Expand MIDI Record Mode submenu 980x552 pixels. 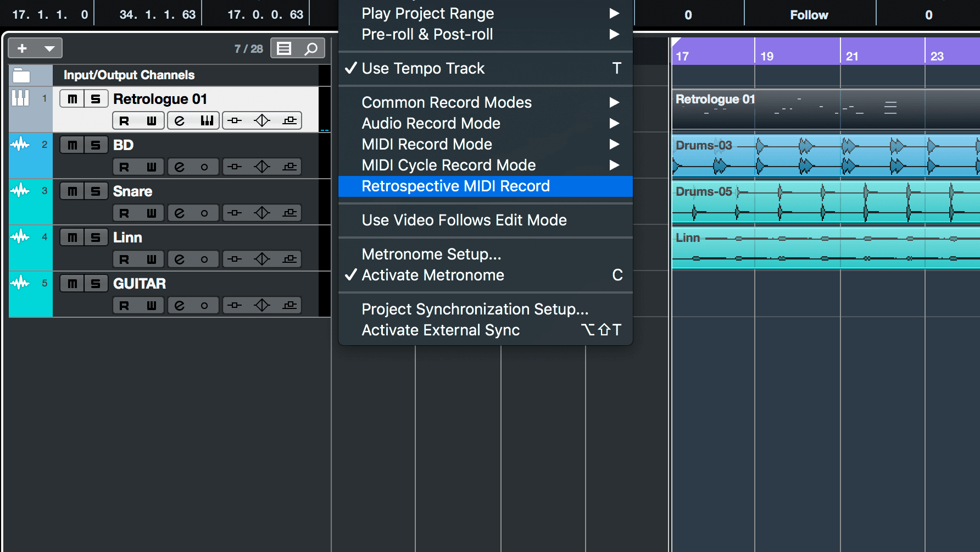pos(486,144)
